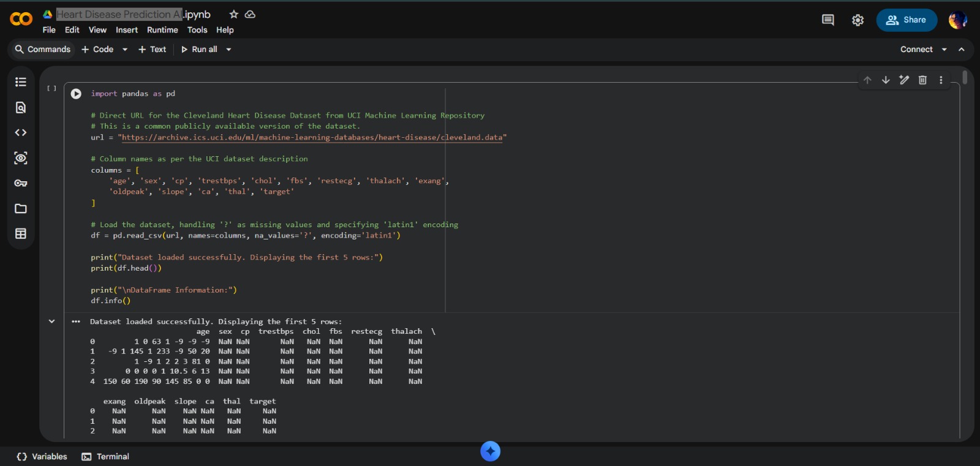Open the Code insert dropdown arrow
Screen dimensions: 980x466
[125, 50]
